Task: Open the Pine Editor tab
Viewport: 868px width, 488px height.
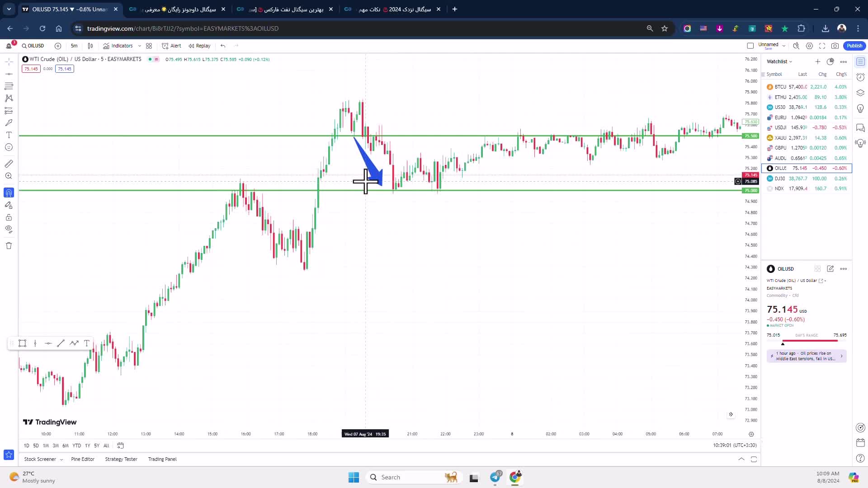Action: (x=83, y=459)
